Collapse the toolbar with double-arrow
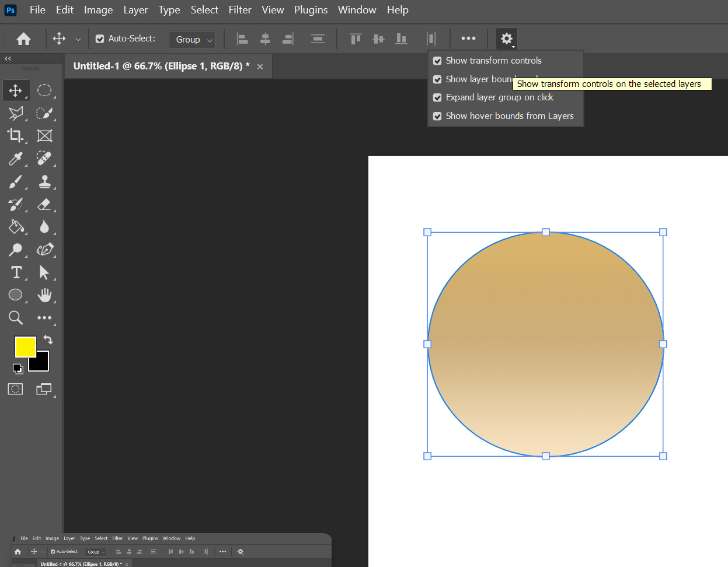The image size is (728, 567). [8, 58]
